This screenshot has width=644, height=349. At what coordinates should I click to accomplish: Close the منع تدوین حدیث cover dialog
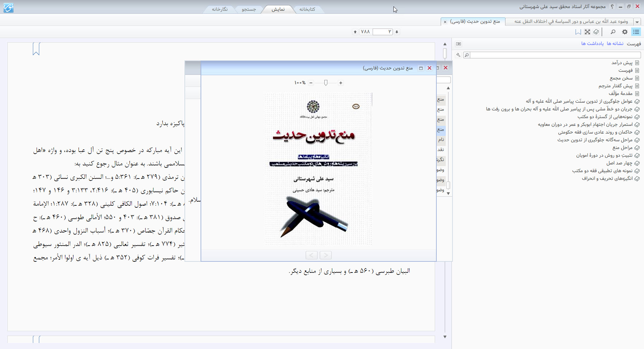click(x=429, y=68)
